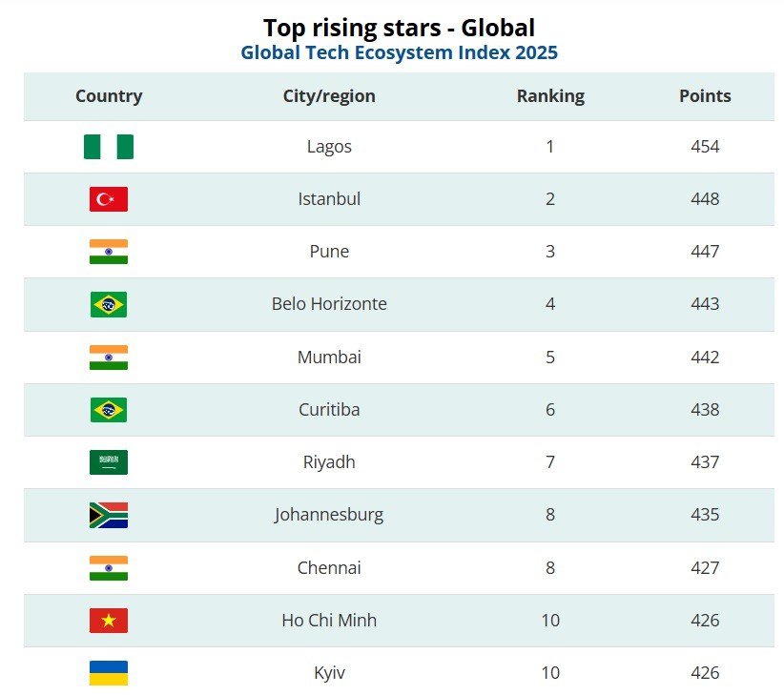Select the India flag beside Pune
This screenshot has width=784, height=695.
tap(109, 252)
